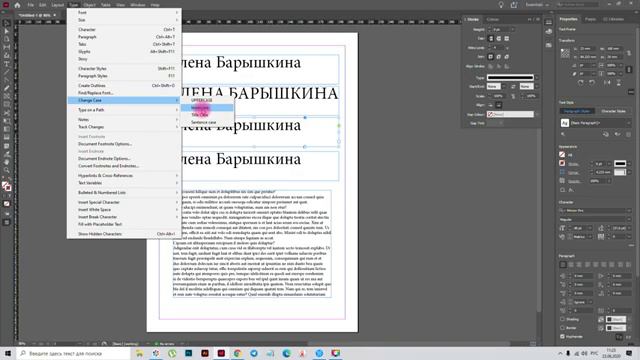Enable the Shading checkbox
The height and width of the screenshot is (360, 640).
(562, 319)
